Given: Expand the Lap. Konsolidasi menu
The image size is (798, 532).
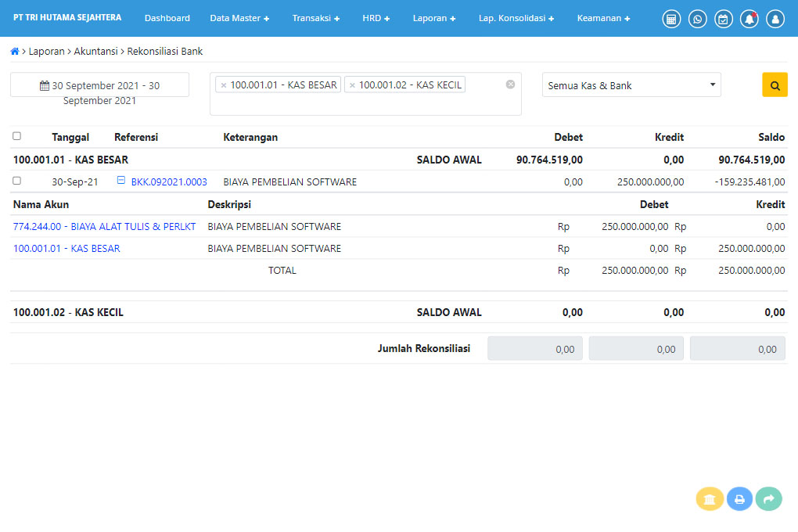Looking at the screenshot, I should click(516, 18).
